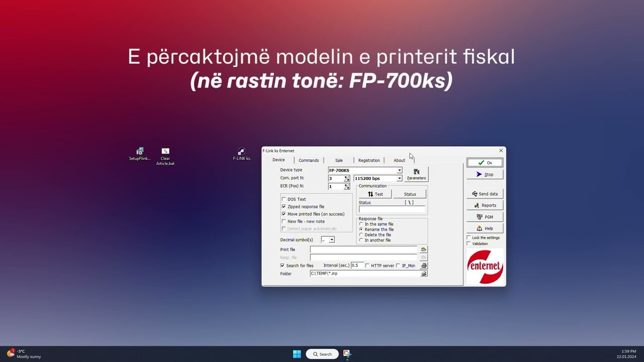Select the Clear Article.bat desktop icon

(x=165, y=156)
